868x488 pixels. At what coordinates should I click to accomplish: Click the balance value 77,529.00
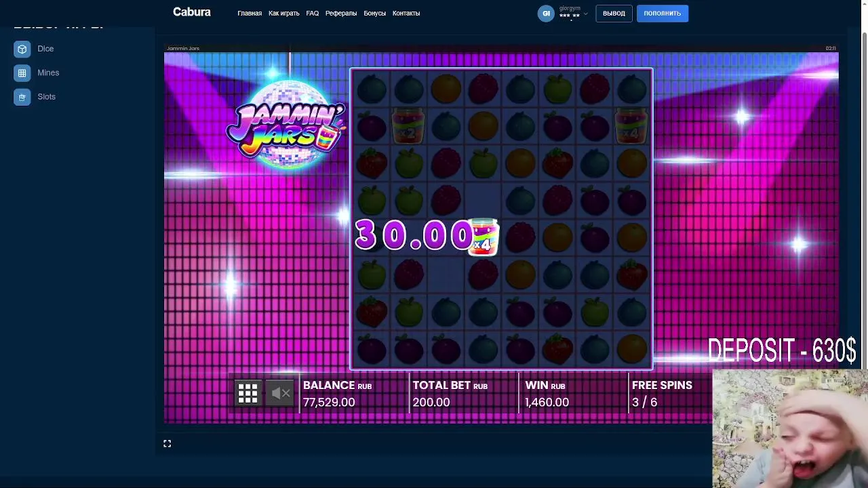click(329, 402)
